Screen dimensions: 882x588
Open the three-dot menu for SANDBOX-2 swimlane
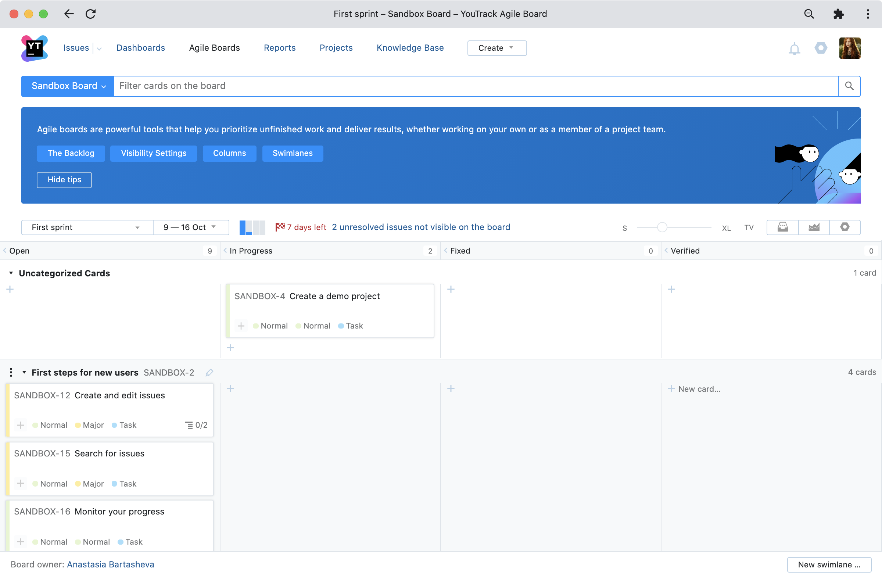[11, 372]
